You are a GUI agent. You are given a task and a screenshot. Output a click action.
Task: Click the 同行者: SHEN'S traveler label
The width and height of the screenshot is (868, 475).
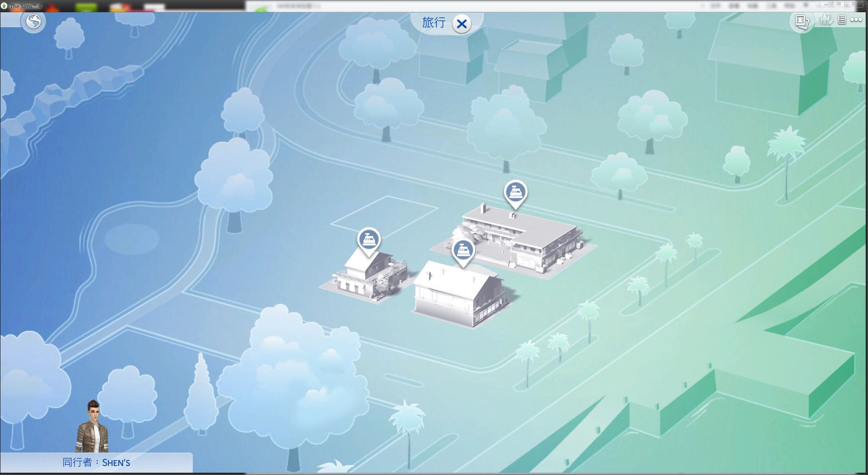96,462
